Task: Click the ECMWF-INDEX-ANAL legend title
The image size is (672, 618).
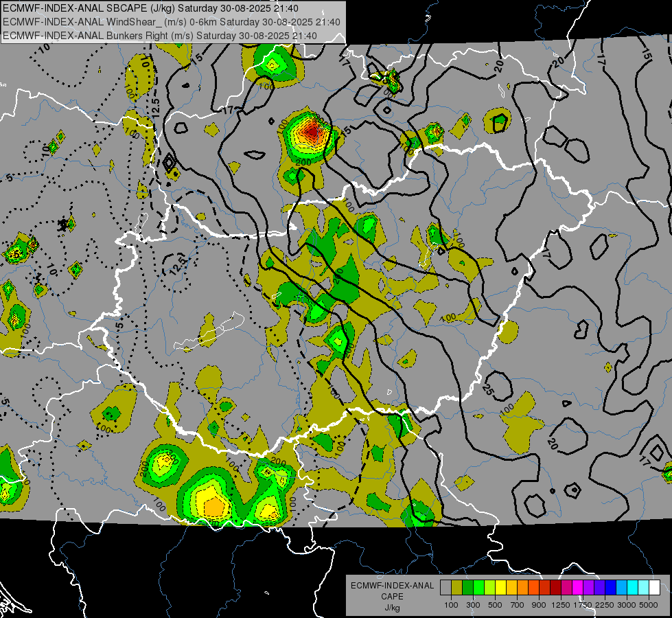Action: pos(392,586)
